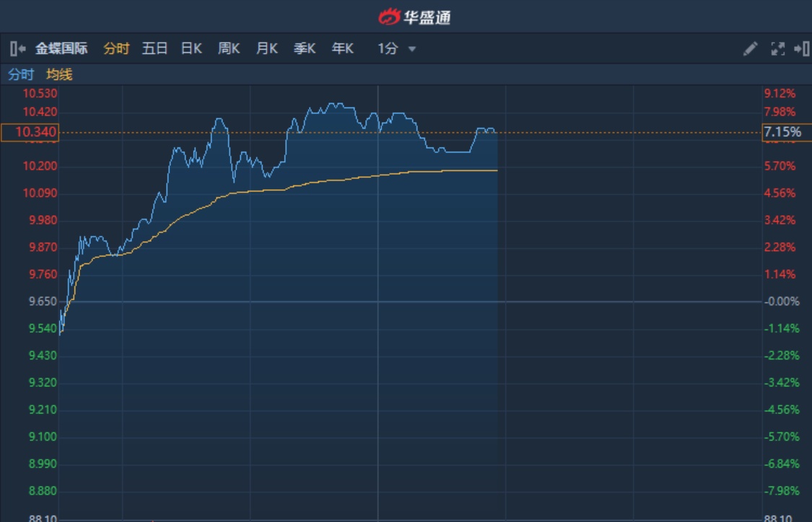Click the 金蝶国际 stock name
The width and height of the screenshot is (812, 522).
pos(61,49)
